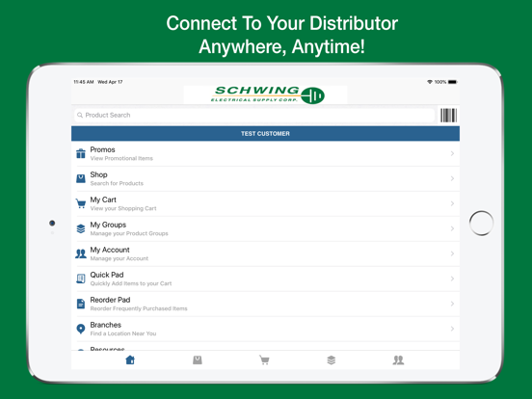Select the TEST CUSTOMER banner
532x399 pixels.
[265, 134]
